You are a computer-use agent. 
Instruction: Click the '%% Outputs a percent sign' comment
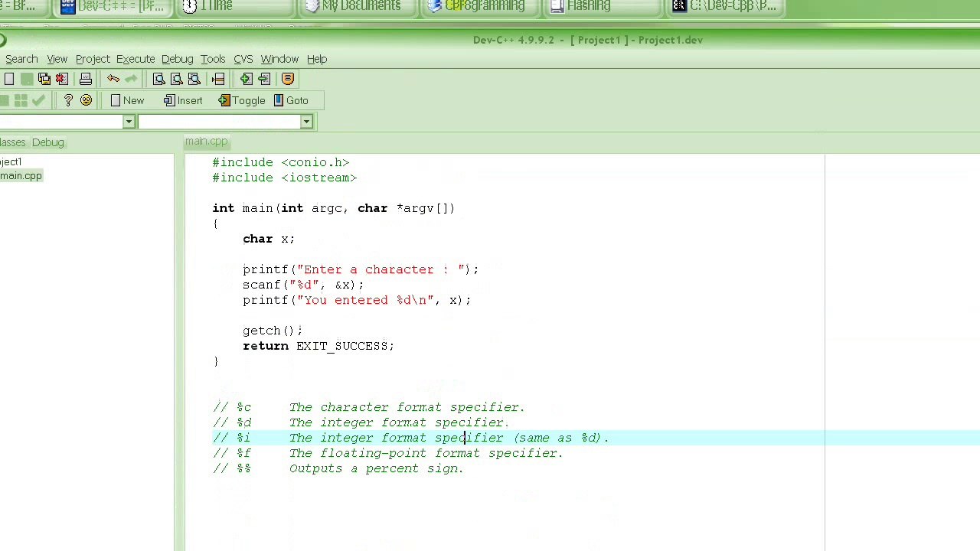click(338, 468)
